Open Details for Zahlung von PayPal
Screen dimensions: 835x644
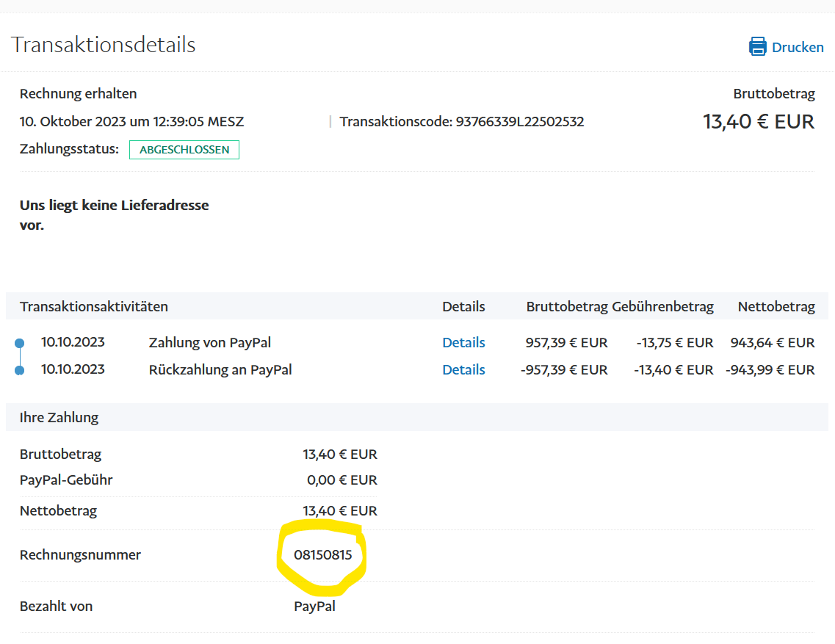click(x=463, y=342)
